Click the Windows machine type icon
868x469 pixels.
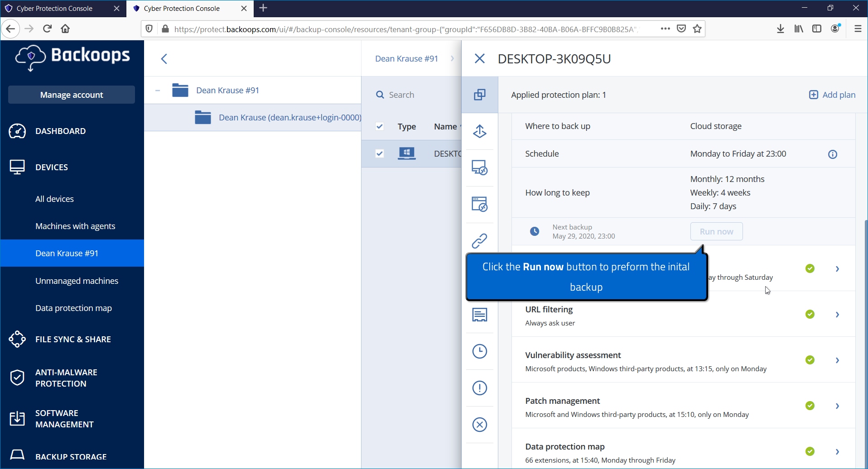click(407, 153)
